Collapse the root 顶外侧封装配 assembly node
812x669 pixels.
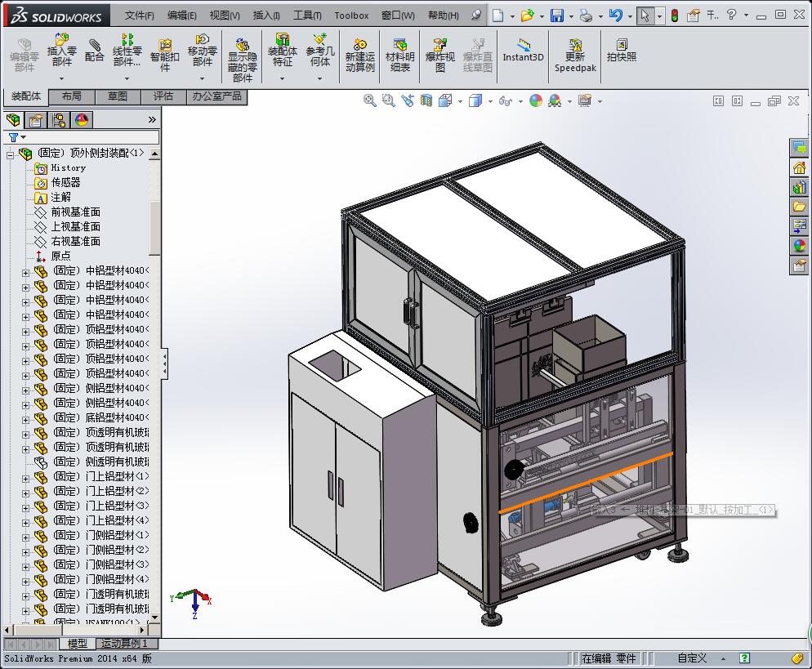pyautogui.click(x=10, y=154)
